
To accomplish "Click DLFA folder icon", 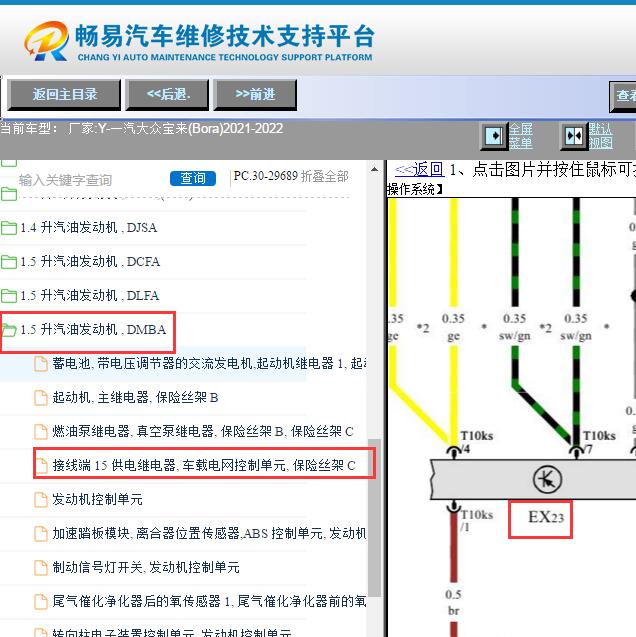I will click(9, 295).
